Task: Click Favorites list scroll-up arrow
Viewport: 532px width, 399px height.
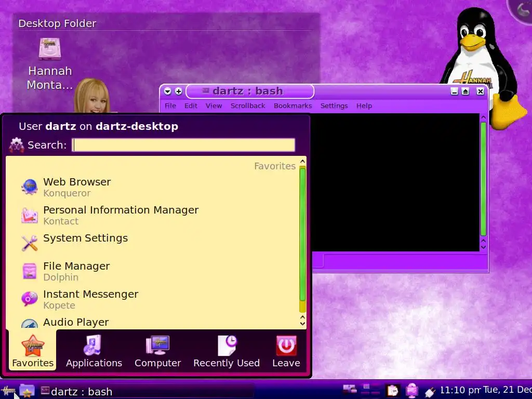Action: [x=303, y=162]
